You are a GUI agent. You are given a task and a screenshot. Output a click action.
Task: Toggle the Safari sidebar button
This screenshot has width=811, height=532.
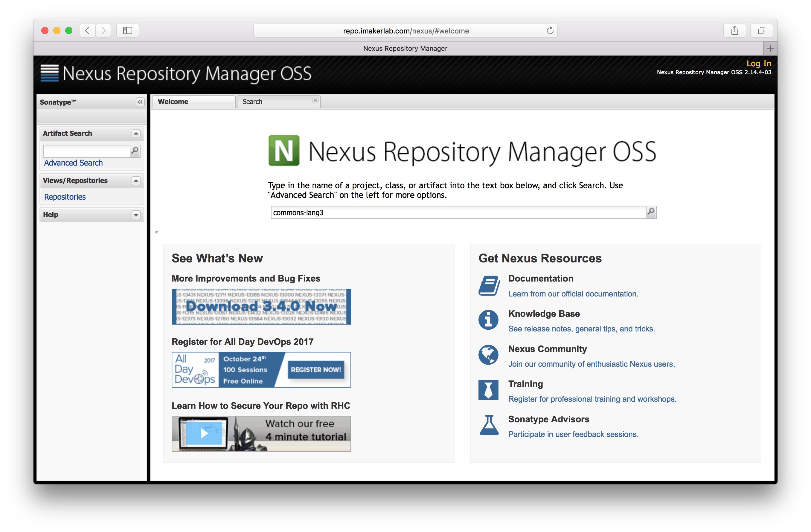(x=127, y=31)
